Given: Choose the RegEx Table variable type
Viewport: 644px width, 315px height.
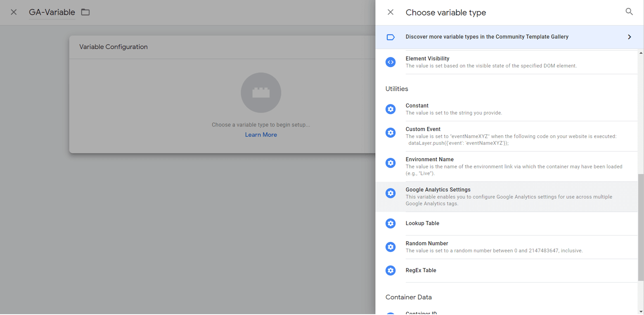Looking at the screenshot, I should (x=507, y=270).
